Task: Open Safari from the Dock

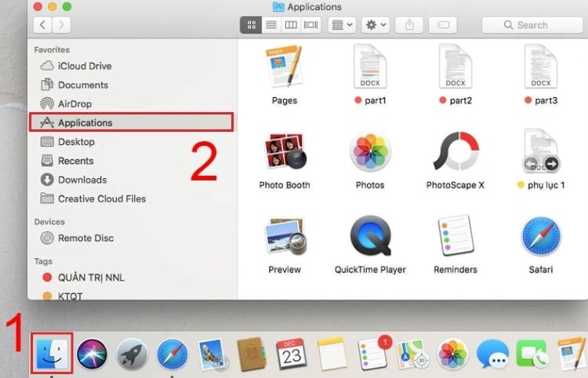Action: click(x=172, y=354)
